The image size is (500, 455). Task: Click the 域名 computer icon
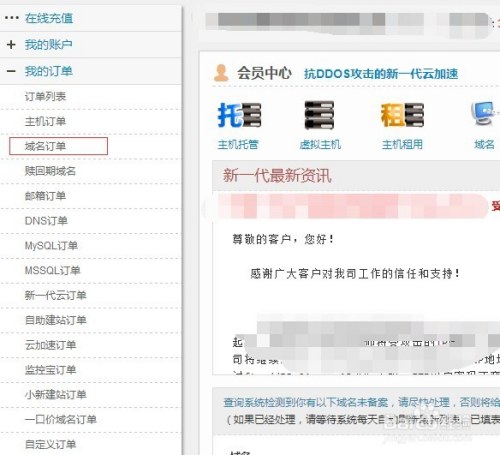point(484,114)
